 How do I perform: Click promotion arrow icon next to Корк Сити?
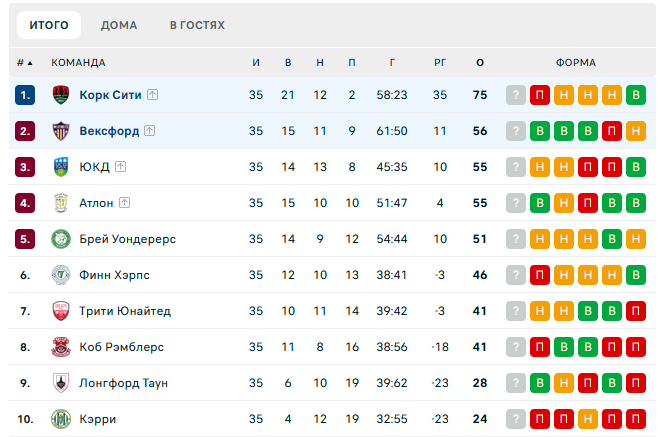point(153,95)
